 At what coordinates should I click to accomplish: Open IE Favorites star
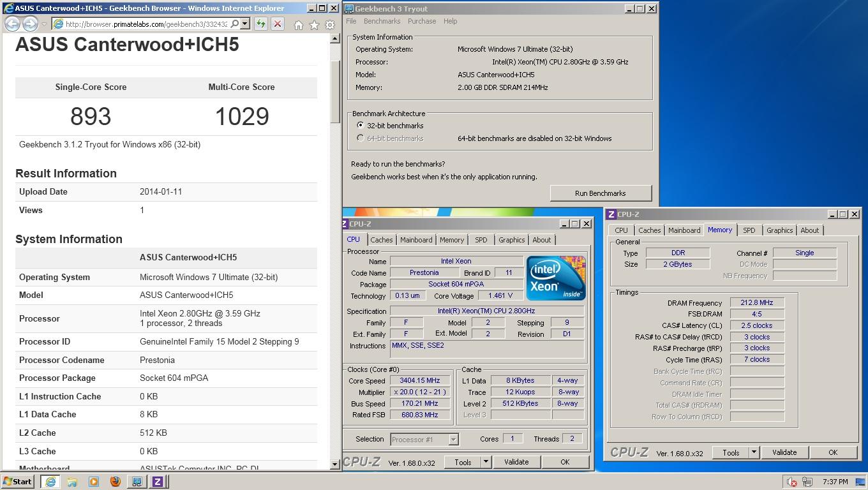tap(314, 25)
